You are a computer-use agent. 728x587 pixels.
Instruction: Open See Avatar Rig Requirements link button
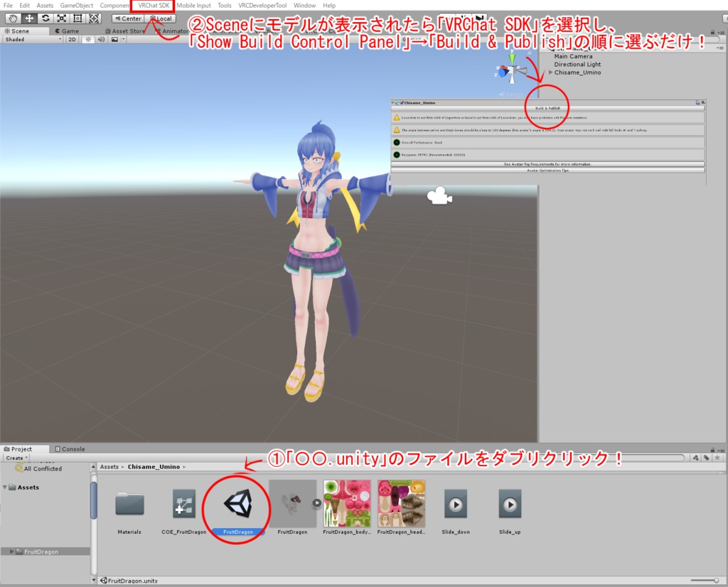coord(548,164)
